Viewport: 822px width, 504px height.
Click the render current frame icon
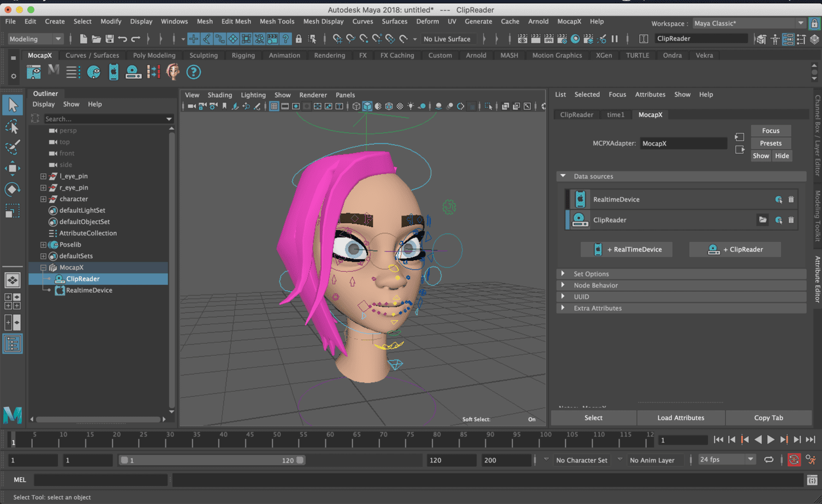point(535,39)
